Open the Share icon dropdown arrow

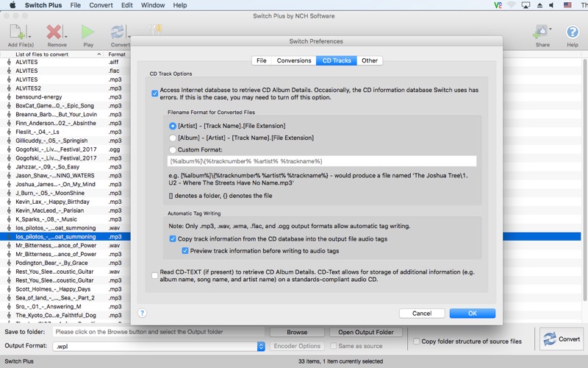pyautogui.click(x=550, y=29)
